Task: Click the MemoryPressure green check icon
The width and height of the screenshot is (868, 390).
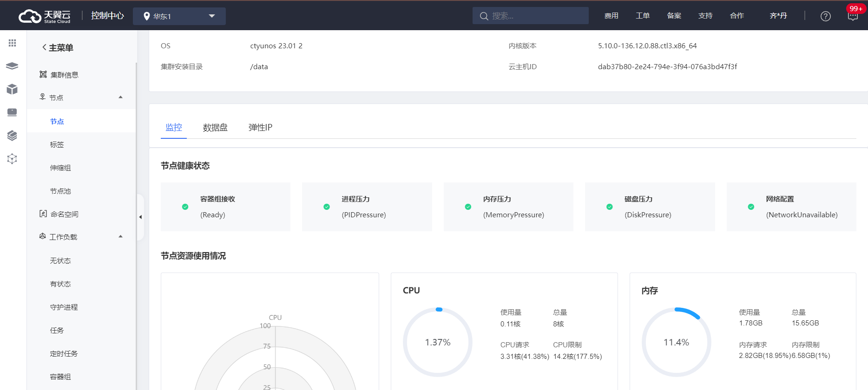Action: (468, 207)
